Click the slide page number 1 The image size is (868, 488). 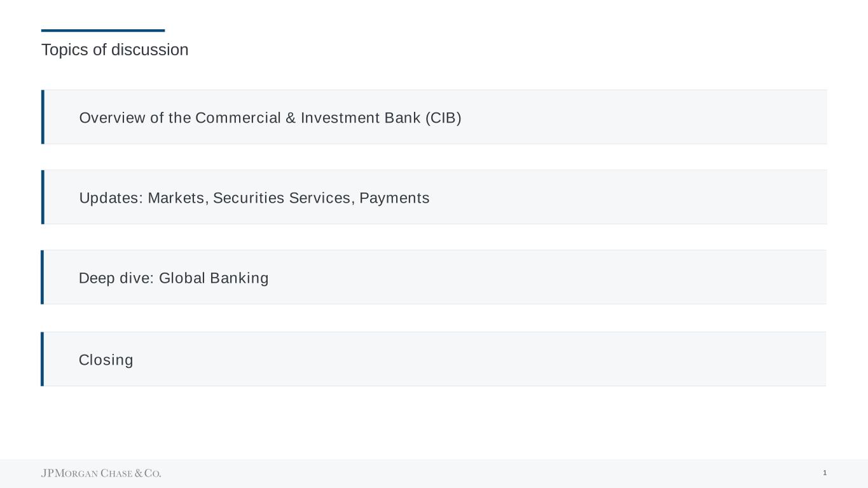click(x=825, y=473)
